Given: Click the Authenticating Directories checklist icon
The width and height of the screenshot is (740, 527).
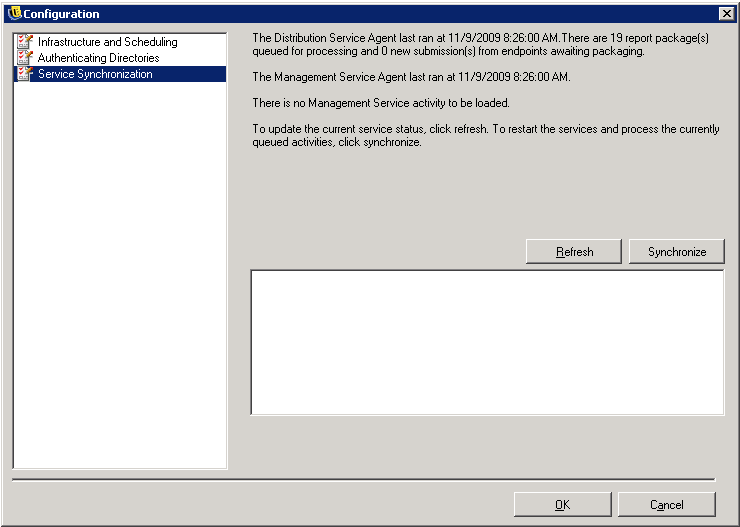Looking at the screenshot, I should (25, 58).
